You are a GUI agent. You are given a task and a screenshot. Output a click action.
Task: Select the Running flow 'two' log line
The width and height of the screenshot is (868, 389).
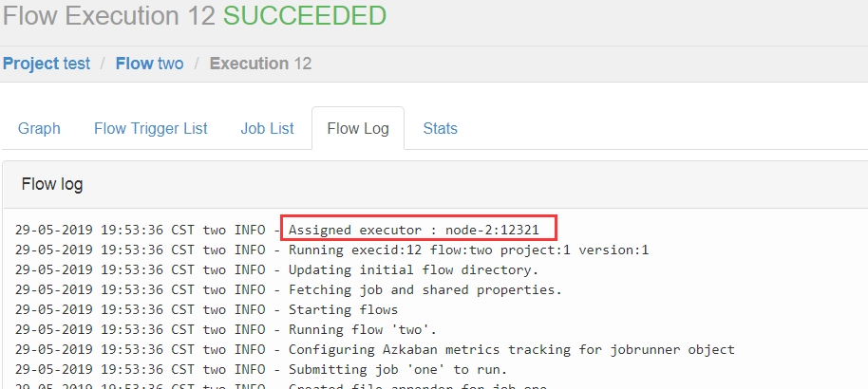[226, 330]
